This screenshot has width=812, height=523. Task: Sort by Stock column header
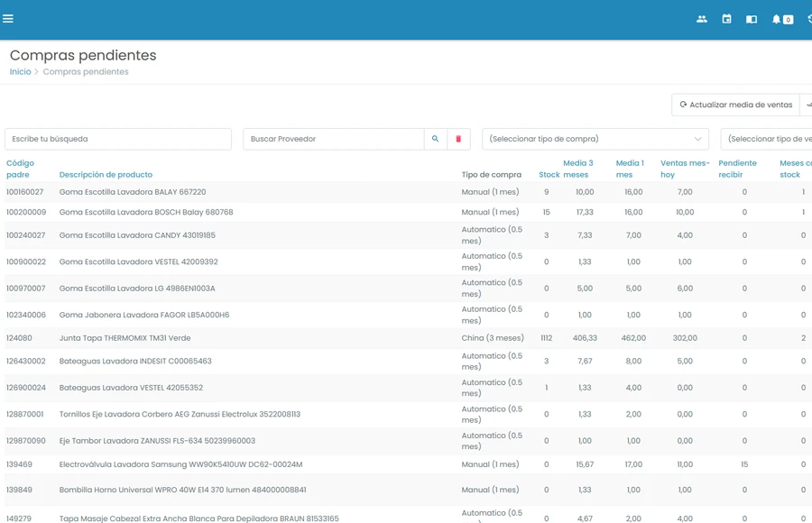pos(549,175)
